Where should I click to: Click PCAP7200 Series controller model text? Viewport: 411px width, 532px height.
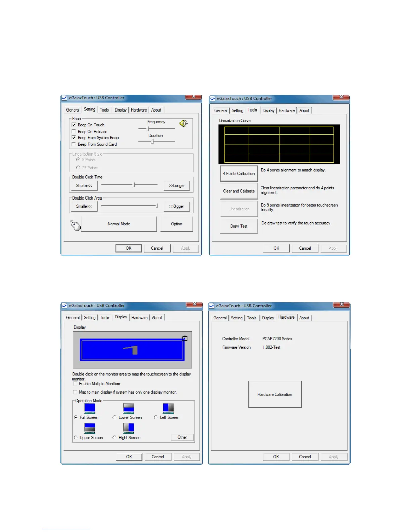point(277,339)
